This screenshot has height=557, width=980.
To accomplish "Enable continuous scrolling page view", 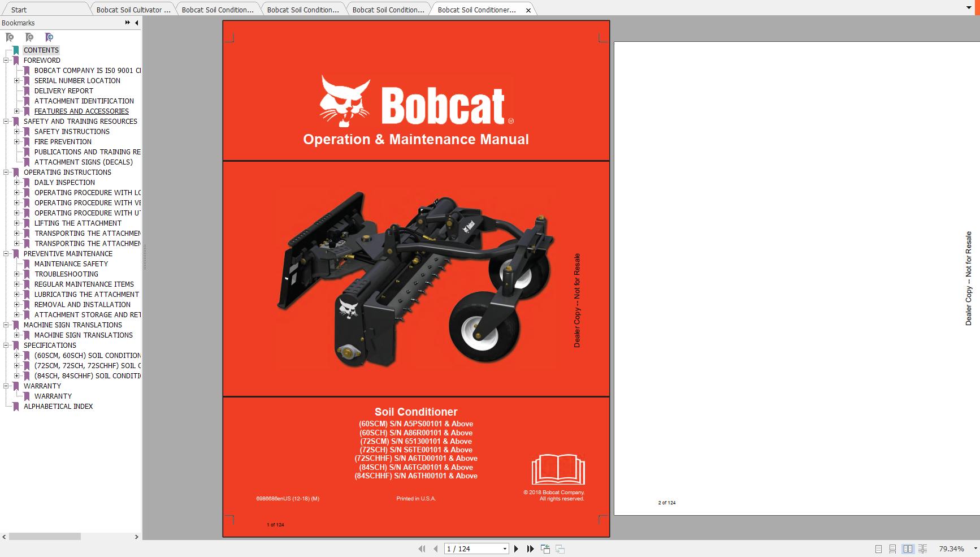I will coord(893,549).
